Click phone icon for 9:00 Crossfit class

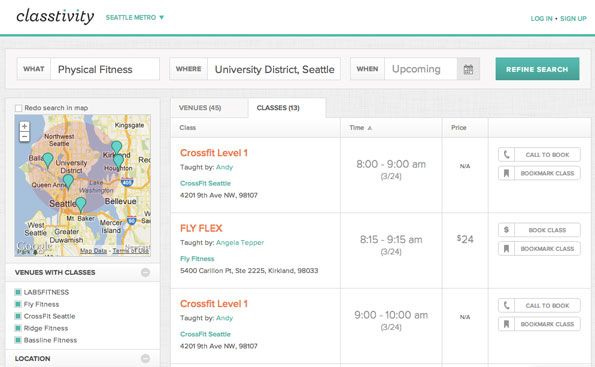[x=506, y=305]
